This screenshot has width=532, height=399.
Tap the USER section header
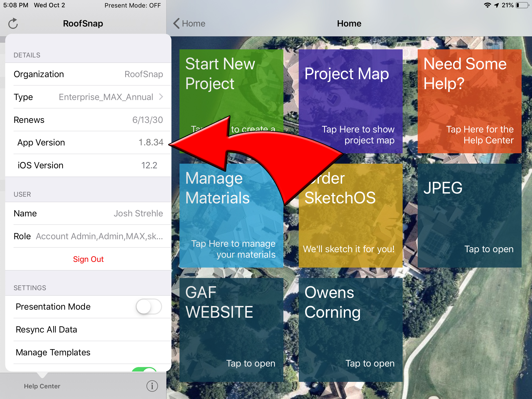tap(22, 194)
